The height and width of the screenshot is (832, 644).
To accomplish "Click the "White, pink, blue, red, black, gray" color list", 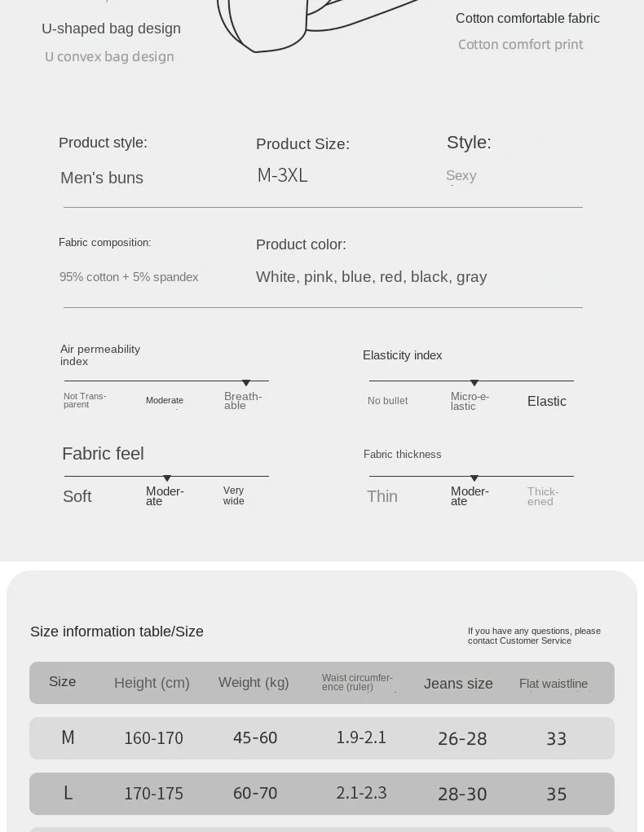I will (371, 277).
